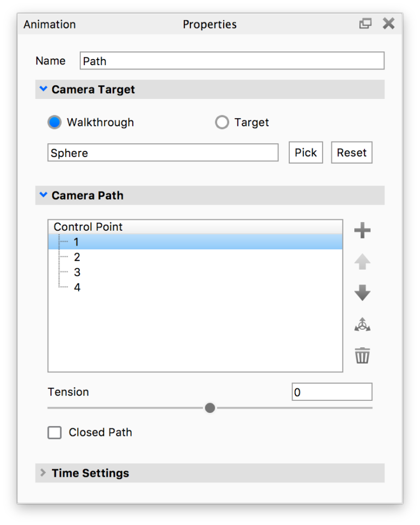
Task: Expand the Time Settings section
Action: pos(43,472)
